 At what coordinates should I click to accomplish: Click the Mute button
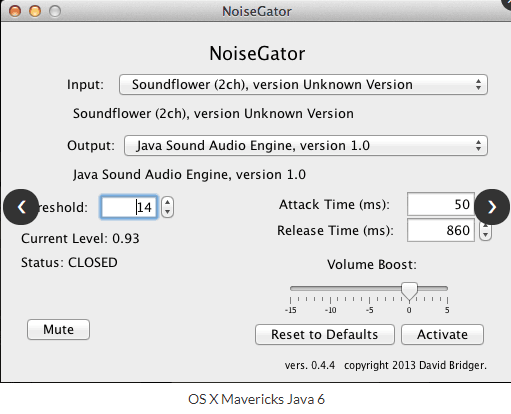pyautogui.click(x=58, y=329)
